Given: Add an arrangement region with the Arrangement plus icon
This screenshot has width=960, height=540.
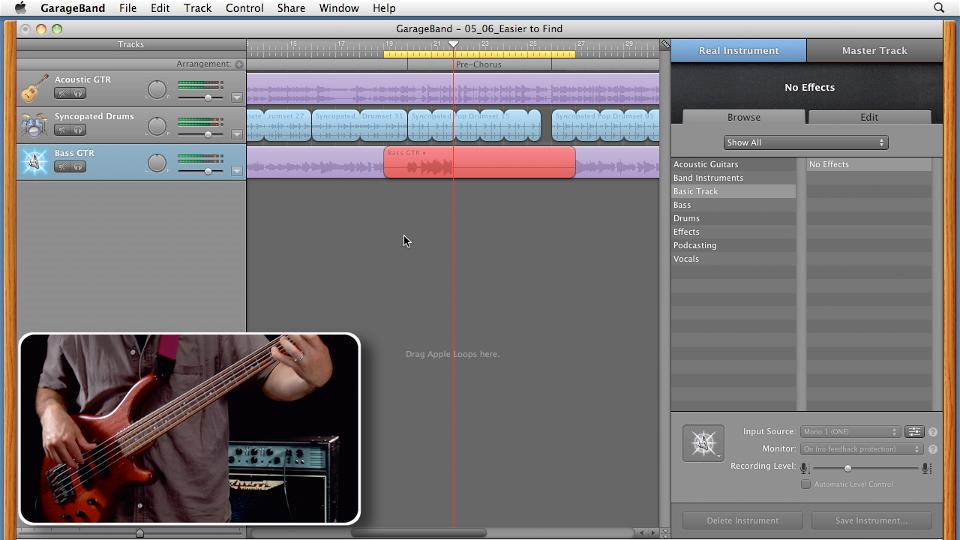Looking at the screenshot, I should (x=239, y=64).
